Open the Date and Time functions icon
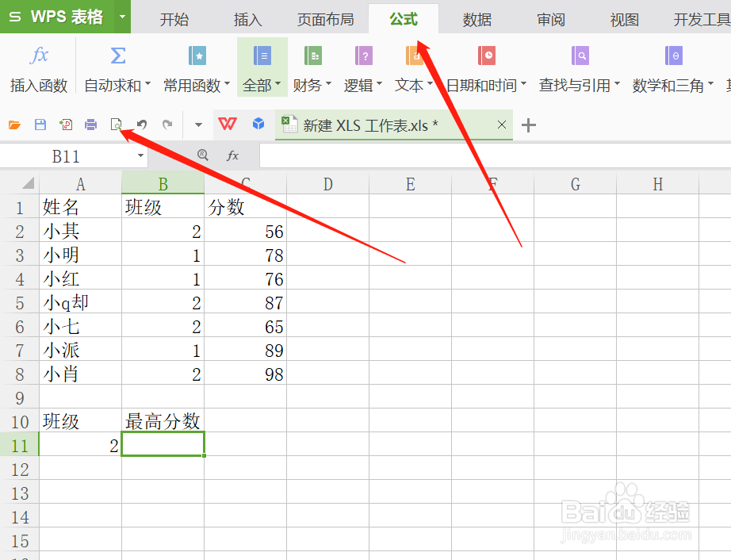 [486, 56]
